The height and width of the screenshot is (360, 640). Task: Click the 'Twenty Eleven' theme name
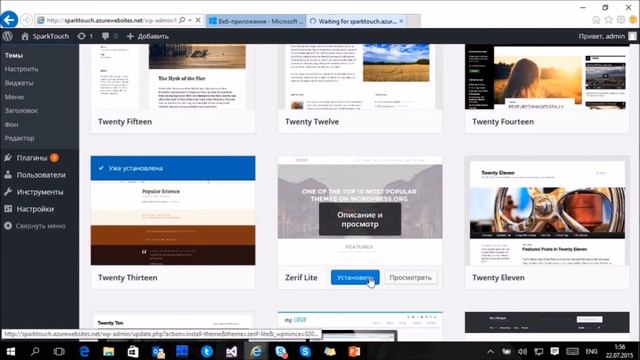(x=498, y=278)
